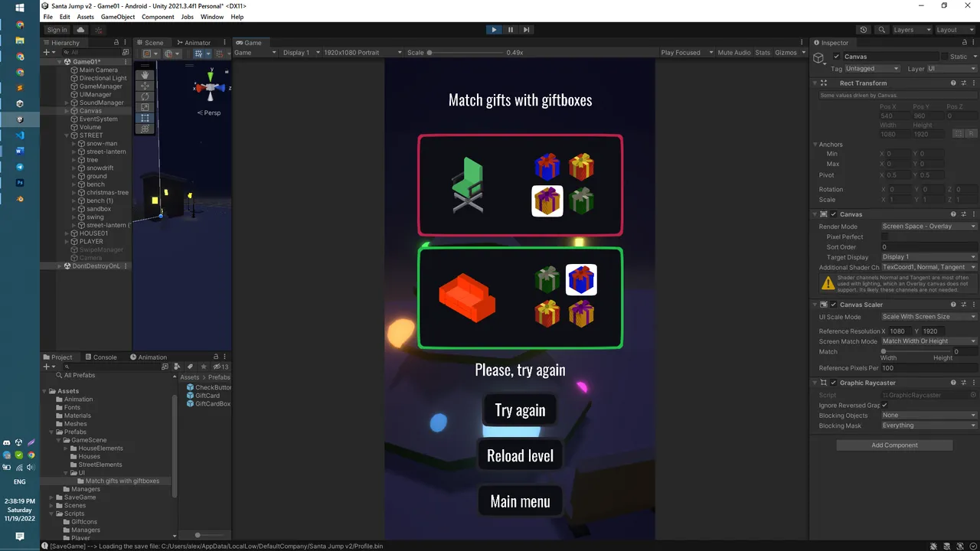Open Rect Transform help icon
This screenshot has width=980, height=551.
coord(953,83)
